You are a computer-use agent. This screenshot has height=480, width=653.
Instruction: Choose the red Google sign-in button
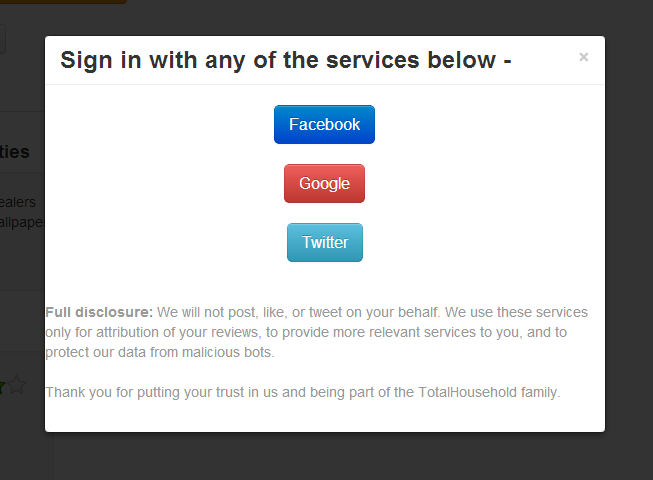pyautogui.click(x=324, y=184)
